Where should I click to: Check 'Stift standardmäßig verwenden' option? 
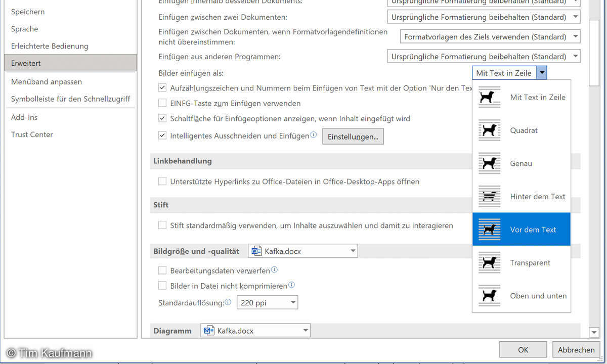coord(162,225)
